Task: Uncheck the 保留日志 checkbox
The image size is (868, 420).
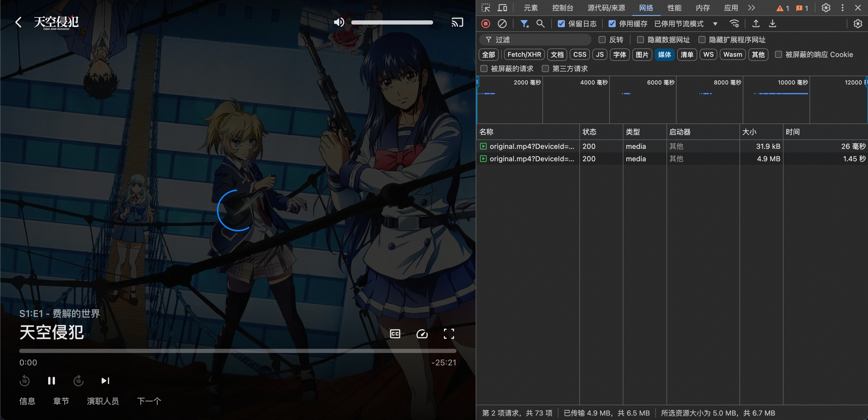Action: pos(561,24)
